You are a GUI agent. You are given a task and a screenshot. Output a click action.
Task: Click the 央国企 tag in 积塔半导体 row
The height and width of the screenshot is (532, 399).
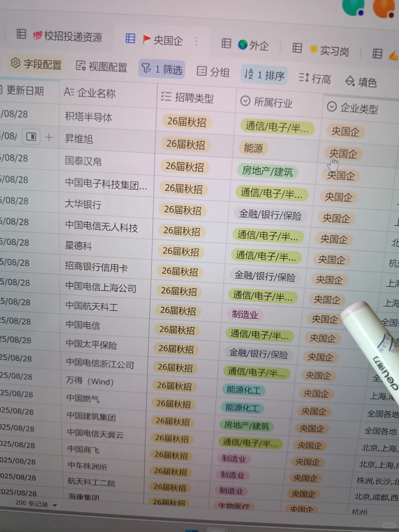coord(345,131)
